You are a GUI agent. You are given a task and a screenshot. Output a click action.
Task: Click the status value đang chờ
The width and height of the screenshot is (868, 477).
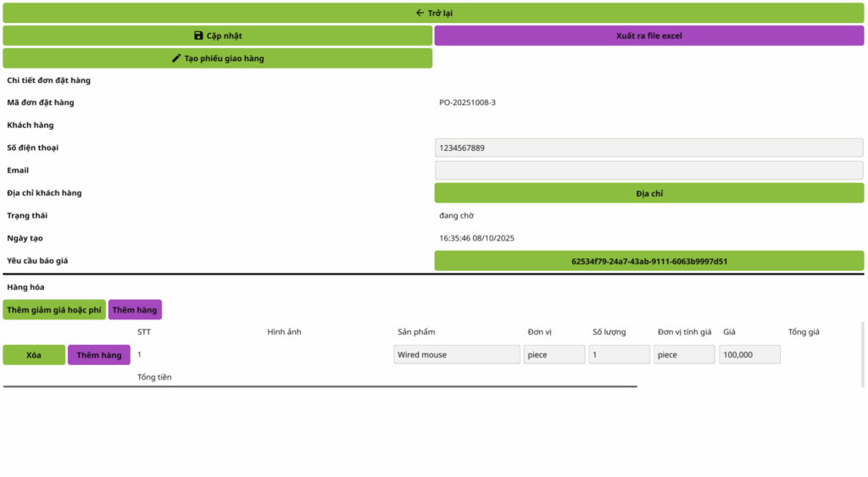click(456, 216)
